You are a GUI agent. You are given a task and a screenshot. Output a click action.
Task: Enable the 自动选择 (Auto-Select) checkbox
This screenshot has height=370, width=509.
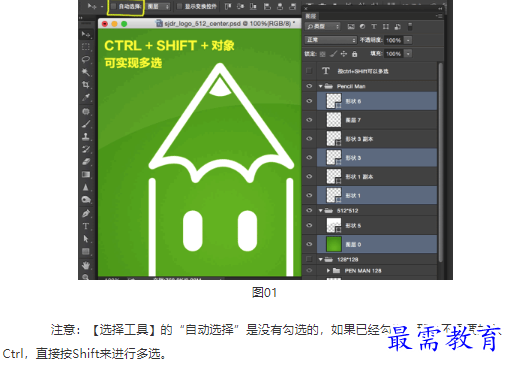click(x=114, y=6)
